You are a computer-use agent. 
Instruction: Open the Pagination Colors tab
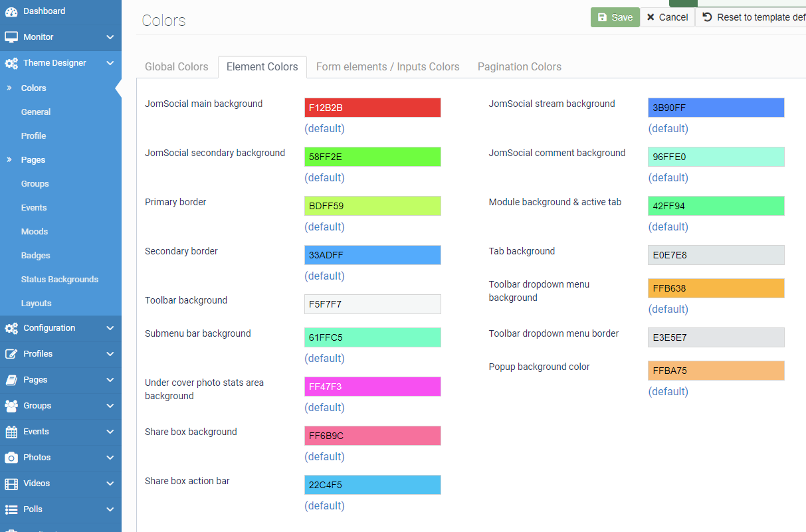pos(520,67)
